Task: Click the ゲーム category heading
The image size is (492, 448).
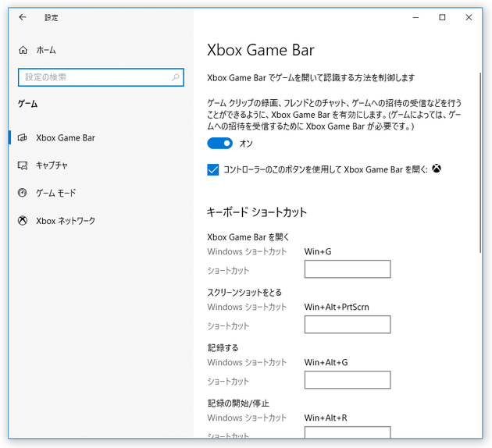Action: pyautogui.click(x=27, y=104)
